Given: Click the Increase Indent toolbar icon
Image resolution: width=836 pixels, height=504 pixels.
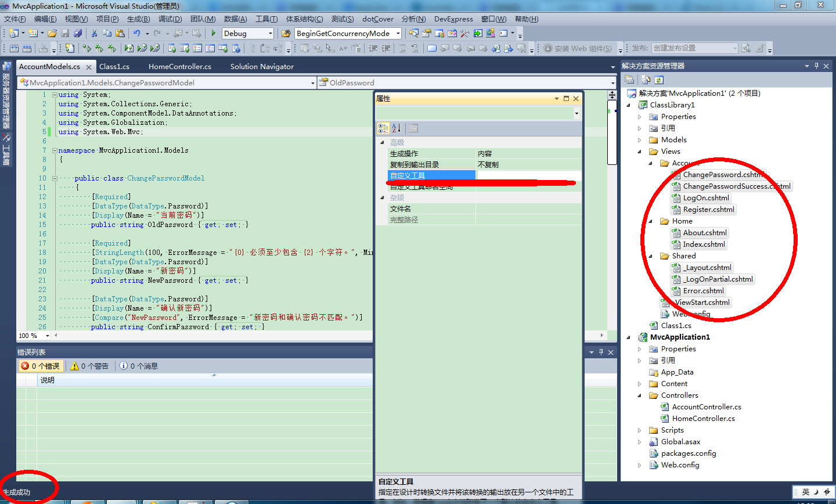Looking at the screenshot, I should pyautogui.click(x=385, y=48).
